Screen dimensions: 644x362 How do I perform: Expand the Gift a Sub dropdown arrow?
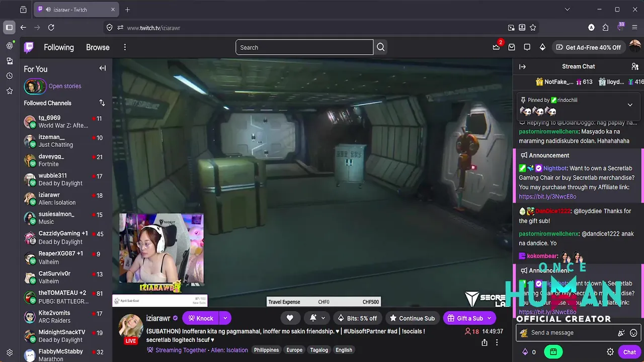[x=489, y=318]
